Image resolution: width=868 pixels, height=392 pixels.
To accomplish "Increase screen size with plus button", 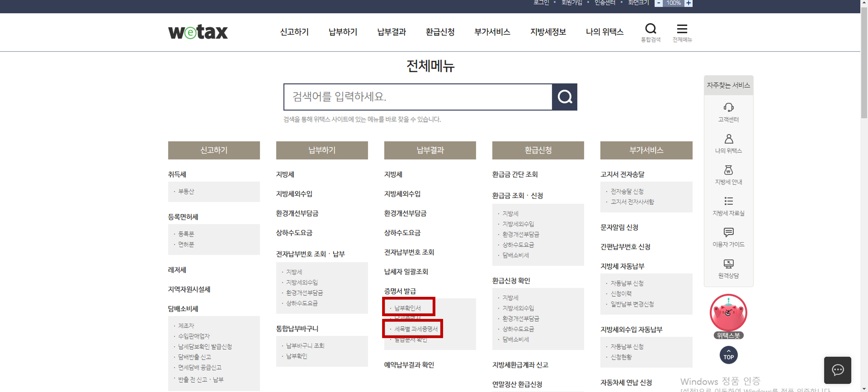I will coord(688,3).
